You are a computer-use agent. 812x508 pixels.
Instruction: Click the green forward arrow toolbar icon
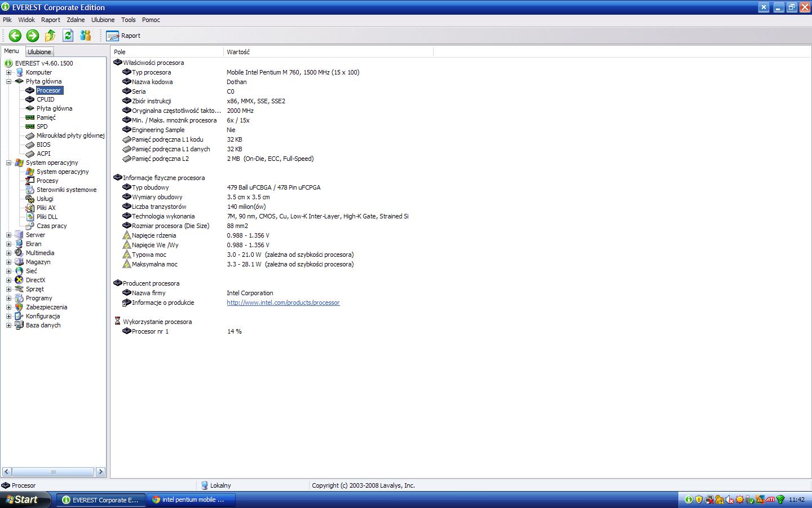click(x=33, y=36)
